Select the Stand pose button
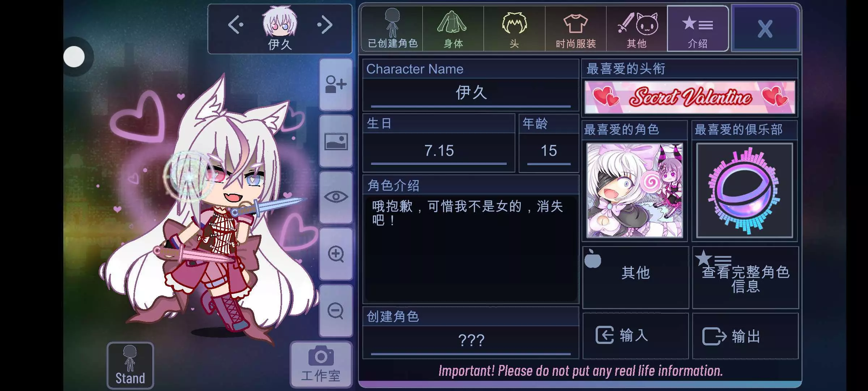 pos(130,365)
